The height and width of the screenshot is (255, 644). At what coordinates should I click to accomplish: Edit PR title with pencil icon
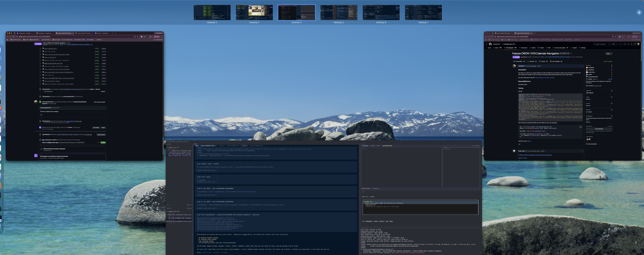[571, 53]
